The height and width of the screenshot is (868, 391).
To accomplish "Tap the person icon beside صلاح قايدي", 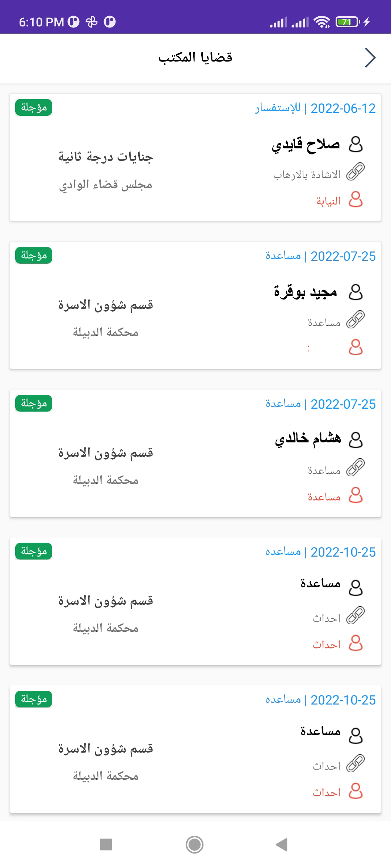I will tap(356, 144).
